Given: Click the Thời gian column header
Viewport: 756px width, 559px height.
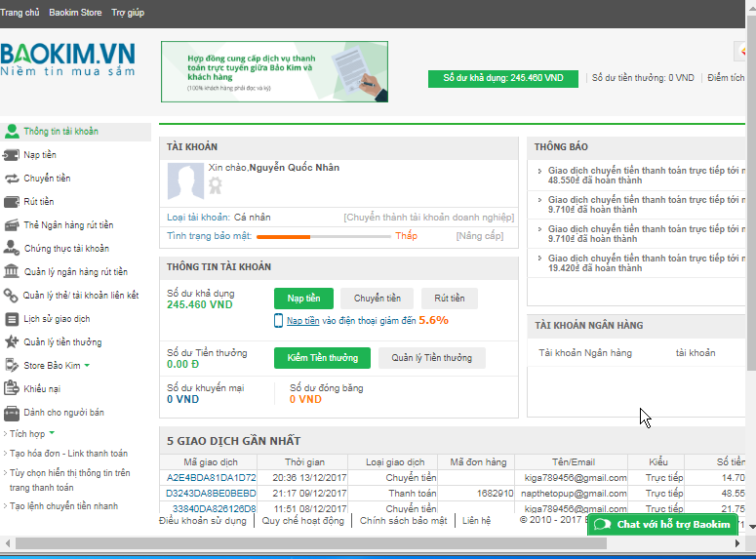Looking at the screenshot, I should tap(304, 462).
